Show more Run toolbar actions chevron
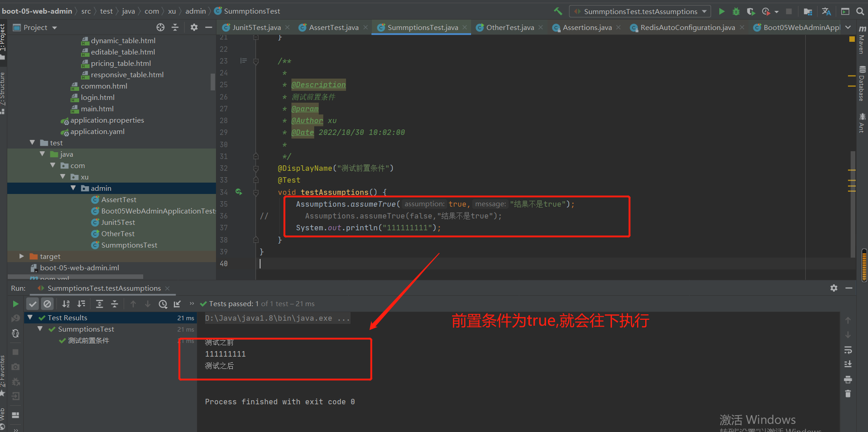 coord(192,303)
